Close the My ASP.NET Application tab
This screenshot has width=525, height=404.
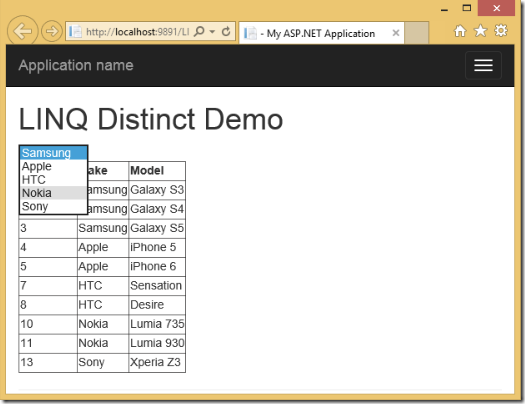pos(396,33)
